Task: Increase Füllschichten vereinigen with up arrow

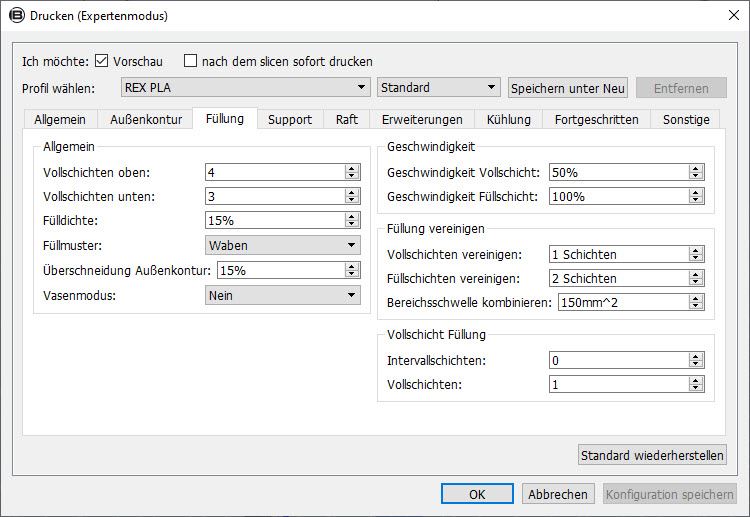Action: [696, 274]
